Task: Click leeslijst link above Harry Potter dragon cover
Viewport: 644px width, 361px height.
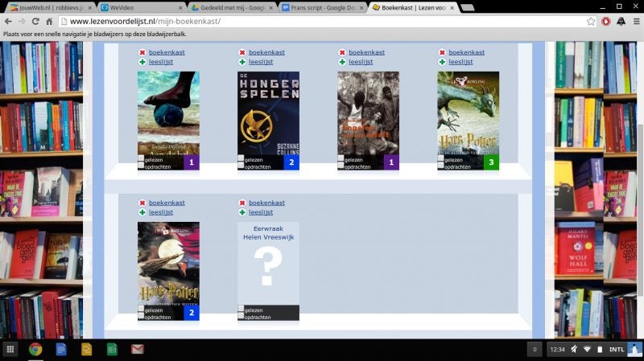Action: click(460, 62)
